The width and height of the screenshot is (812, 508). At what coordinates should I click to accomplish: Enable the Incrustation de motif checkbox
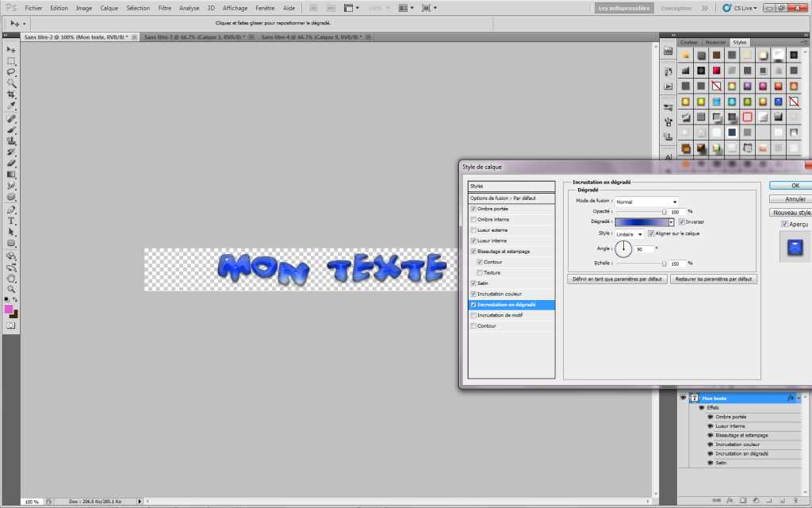pyautogui.click(x=473, y=315)
